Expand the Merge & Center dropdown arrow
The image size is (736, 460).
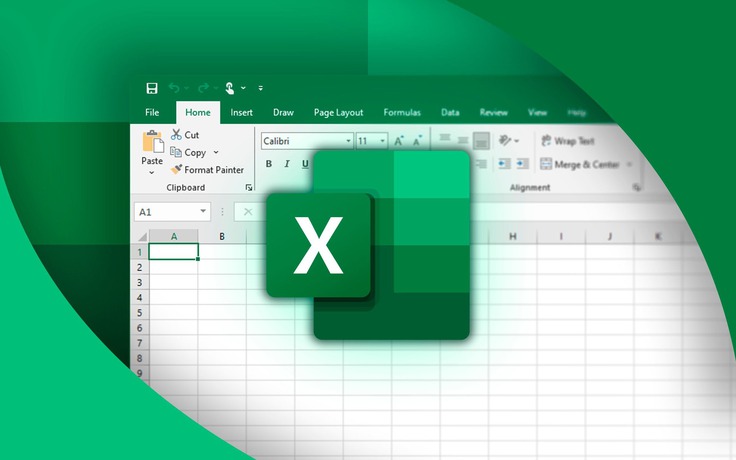point(629,164)
